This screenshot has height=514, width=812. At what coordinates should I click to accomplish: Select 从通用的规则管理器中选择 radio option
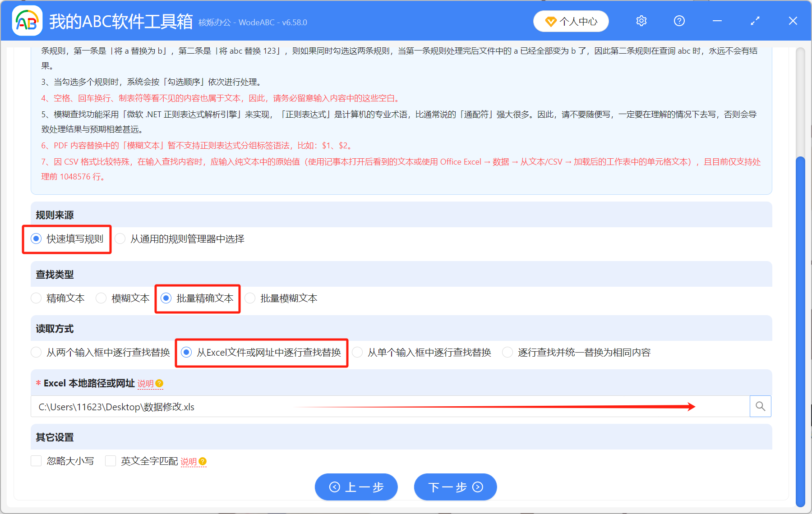click(120, 239)
